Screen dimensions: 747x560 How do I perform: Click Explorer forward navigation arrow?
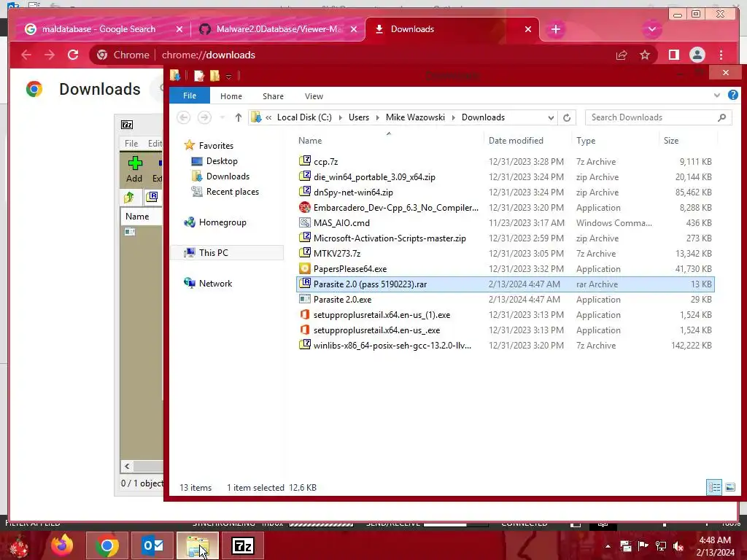(204, 117)
